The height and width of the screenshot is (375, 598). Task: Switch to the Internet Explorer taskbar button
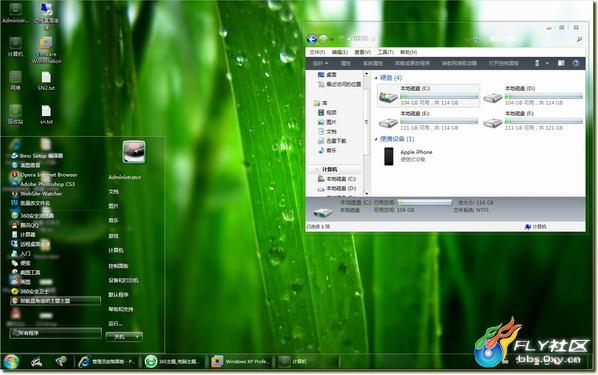click(107, 361)
